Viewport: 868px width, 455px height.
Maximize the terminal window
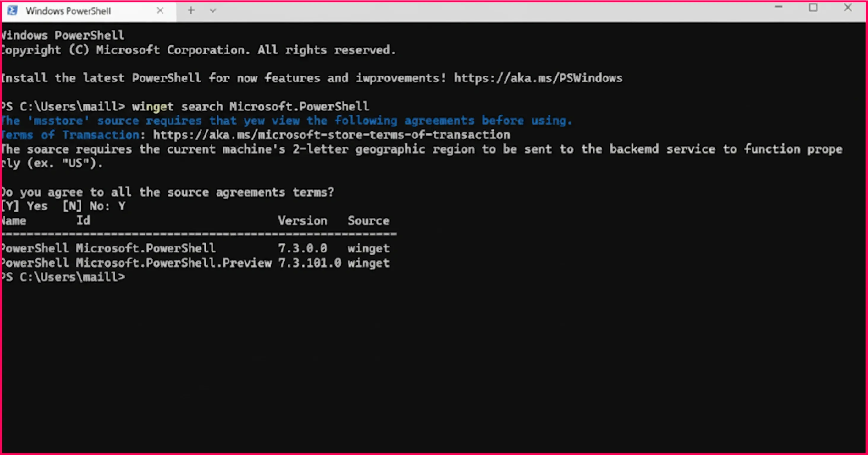pyautogui.click(x=813, y=7)
